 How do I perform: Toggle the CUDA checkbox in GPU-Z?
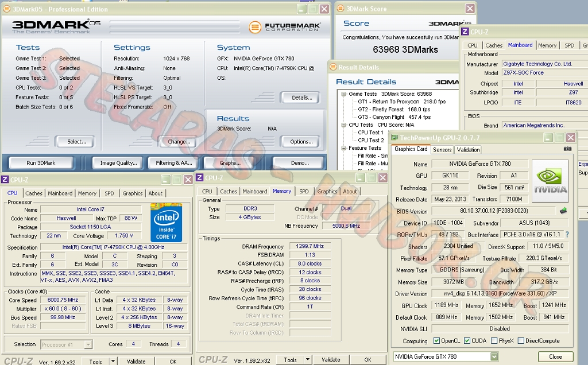467,341
